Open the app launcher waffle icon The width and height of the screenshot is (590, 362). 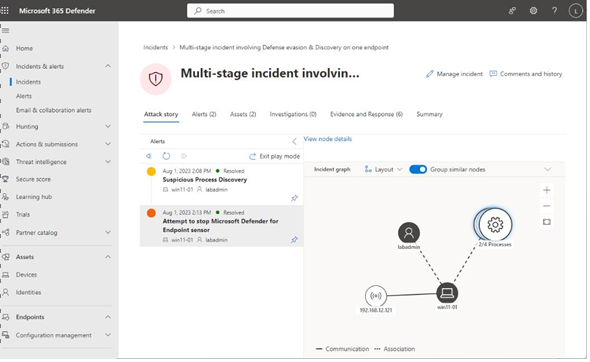coord(5,11)
